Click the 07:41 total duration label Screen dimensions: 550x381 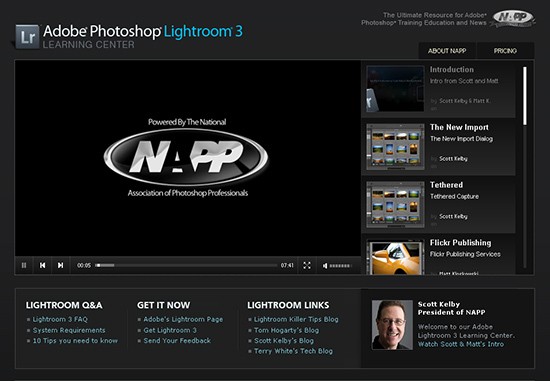point(287,266)
